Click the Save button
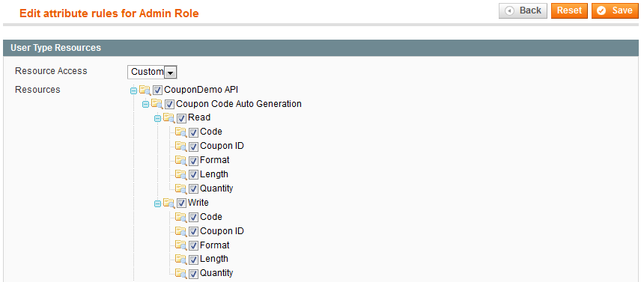Image resolution: width=644 pixels, height=282 pixels. pos(615,10)
